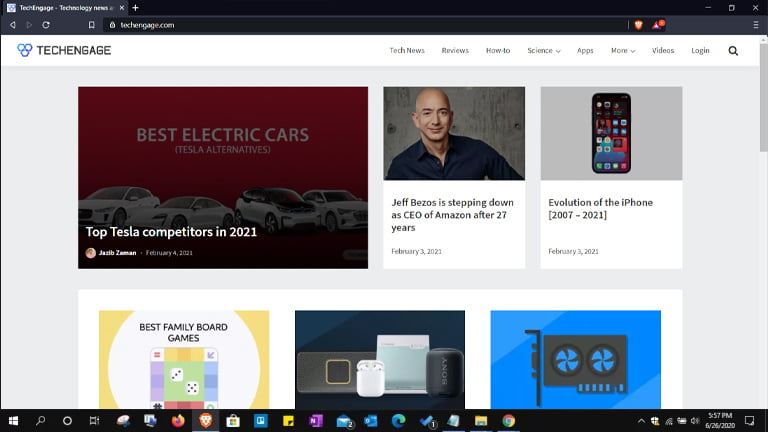Open Outlook from the taskbar
This screenshot has width=768, height=432.
371,421
